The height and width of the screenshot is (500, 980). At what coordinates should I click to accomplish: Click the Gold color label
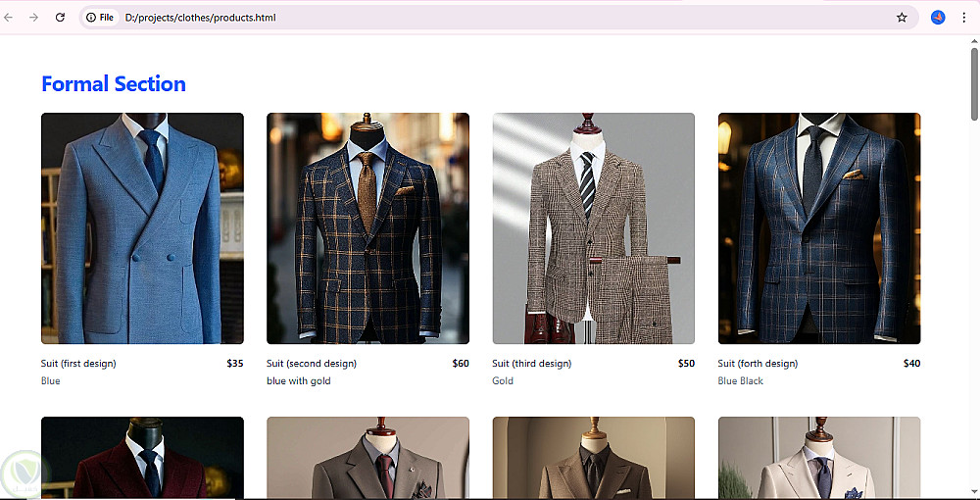pyautogui.click(x=503, y=381)
